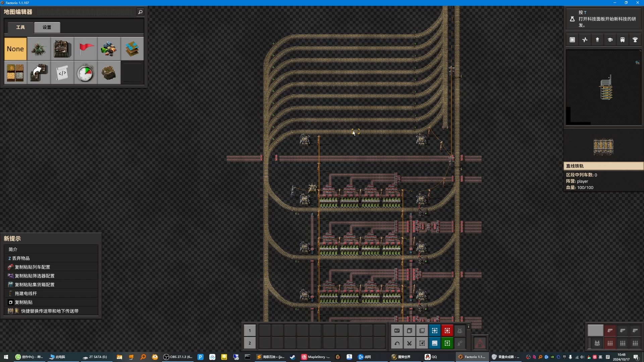Switch to the 工具 tab
The height and width of the screenshot is (362, 644).
[x=20, y=27]
